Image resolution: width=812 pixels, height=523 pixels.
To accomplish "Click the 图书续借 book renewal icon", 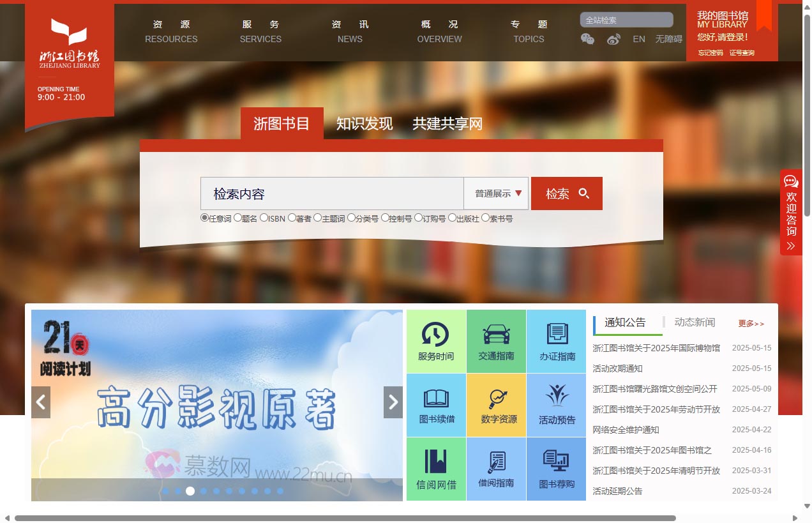I will click(x=435, y=397).
